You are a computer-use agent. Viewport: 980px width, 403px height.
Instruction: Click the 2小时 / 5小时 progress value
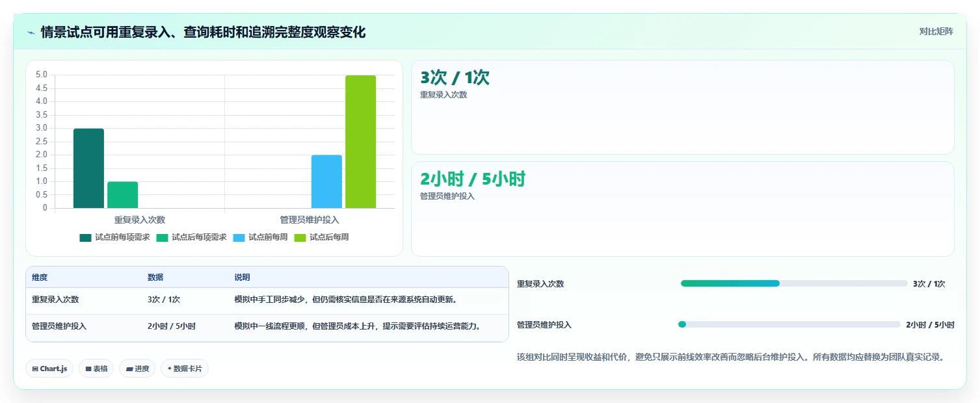[x=931, y=325]
